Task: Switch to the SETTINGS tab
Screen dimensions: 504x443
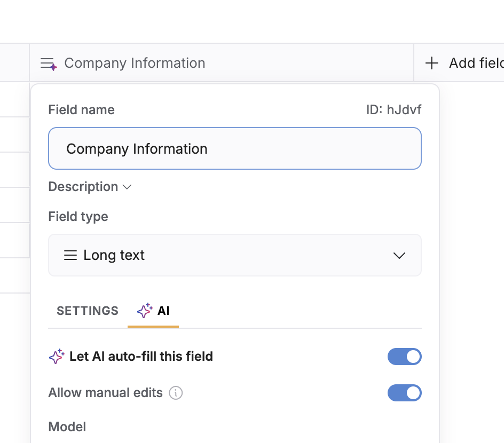Action: [88, 311]
